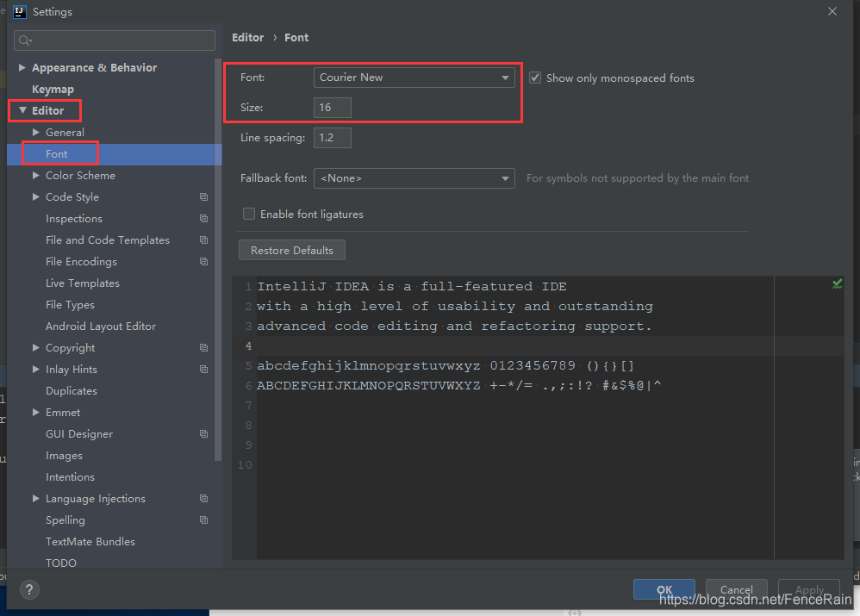
Task: Confirm with the OK button
Action: tap(664, 589)
